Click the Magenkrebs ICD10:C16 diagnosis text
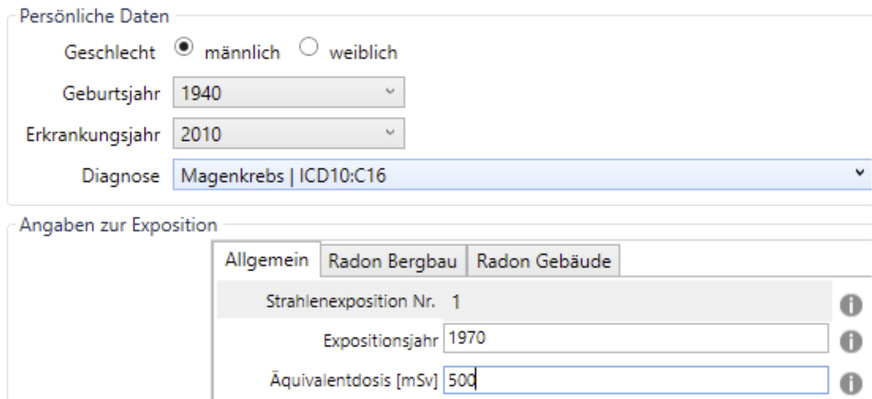 pos(284,176)
